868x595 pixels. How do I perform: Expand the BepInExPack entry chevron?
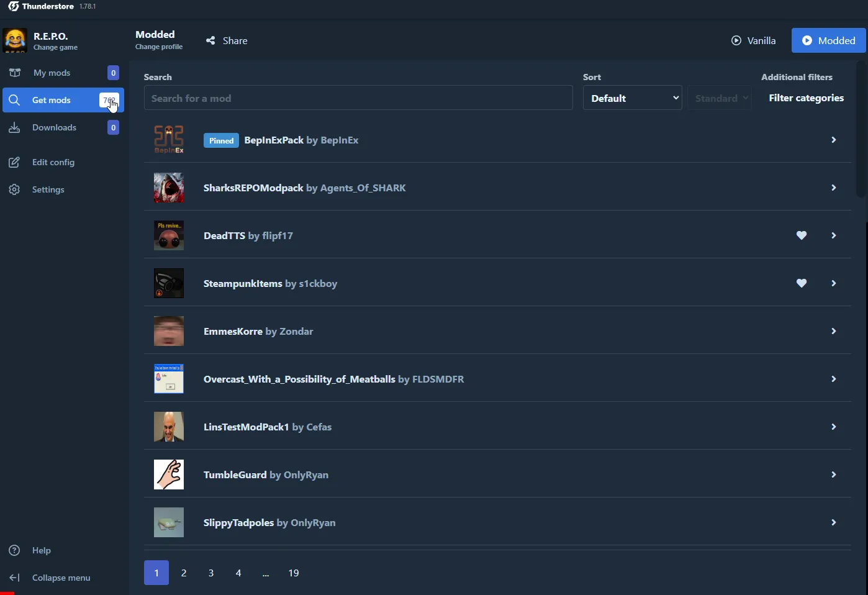pos(833,140)
